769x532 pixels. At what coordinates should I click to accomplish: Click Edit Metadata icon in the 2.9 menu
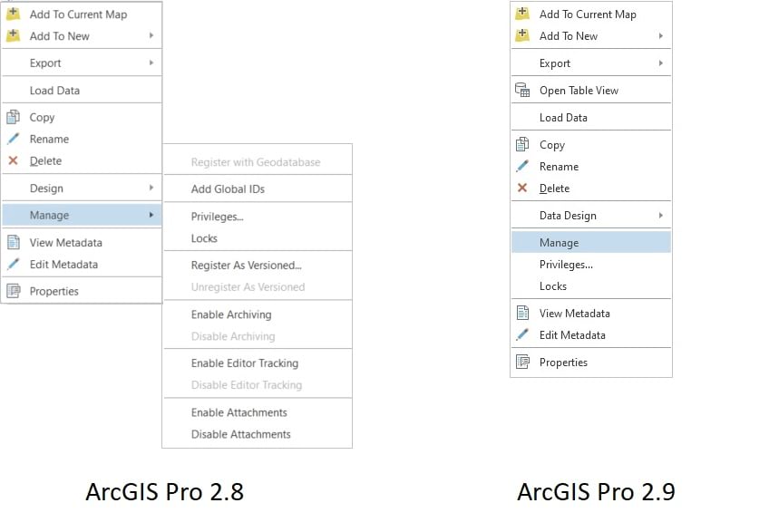(x=522, y=334)
